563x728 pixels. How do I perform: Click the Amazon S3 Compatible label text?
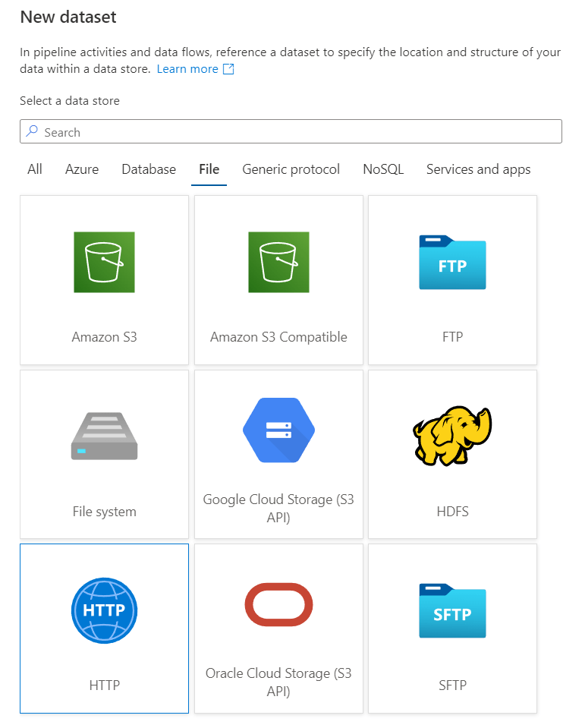pyautogui.click(x=278, y=337)
